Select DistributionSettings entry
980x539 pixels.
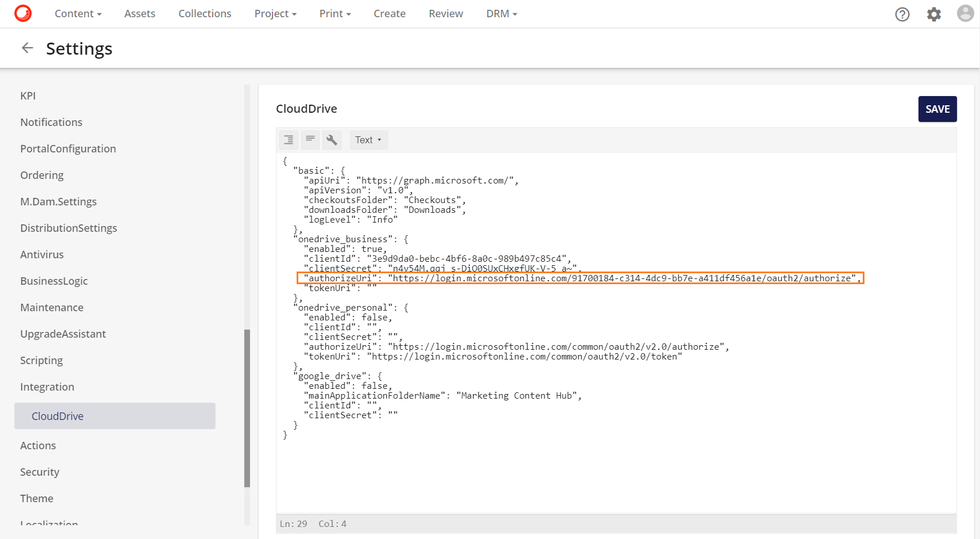[x=68, y=228]
